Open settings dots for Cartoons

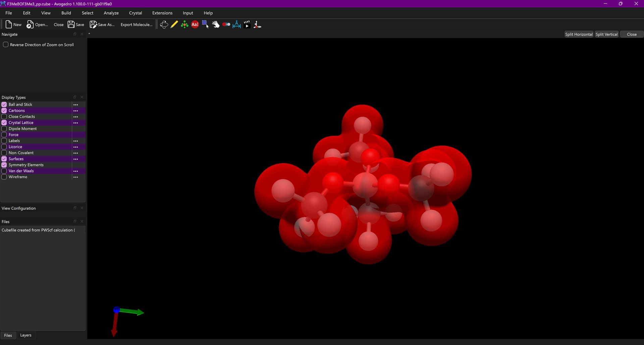tap(75, 111)
